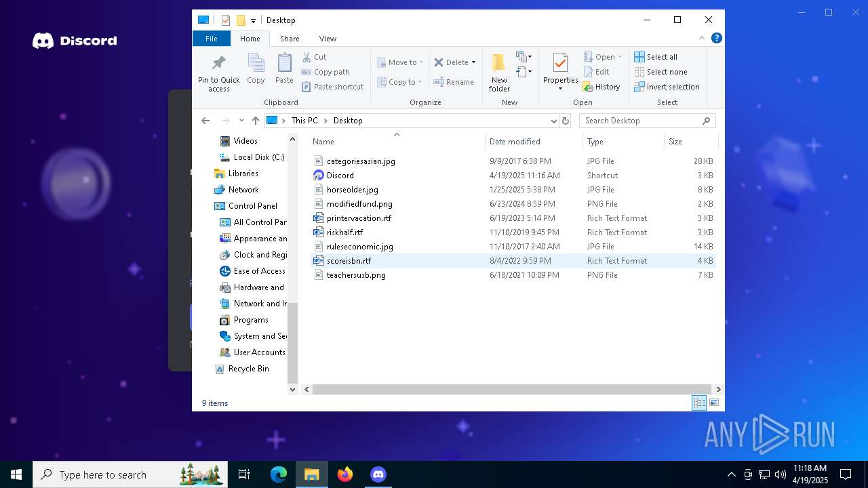Go up one folder level
This screenshot has height=488, width=868.
coord(255,121)
